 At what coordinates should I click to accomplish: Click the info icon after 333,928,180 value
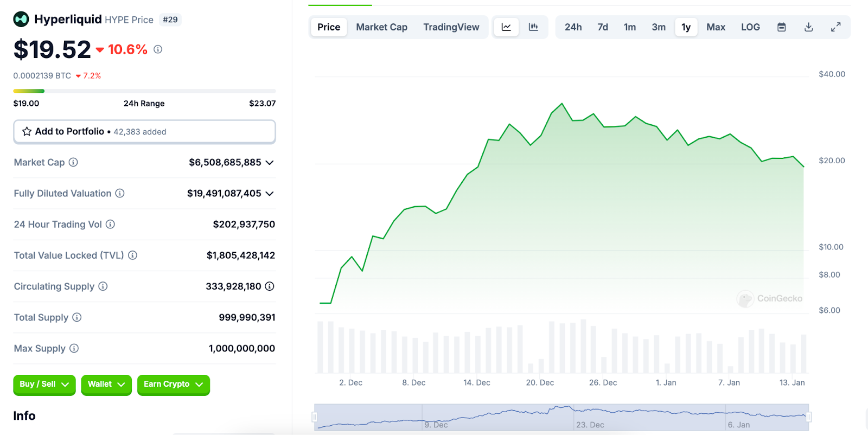point(270,286)
